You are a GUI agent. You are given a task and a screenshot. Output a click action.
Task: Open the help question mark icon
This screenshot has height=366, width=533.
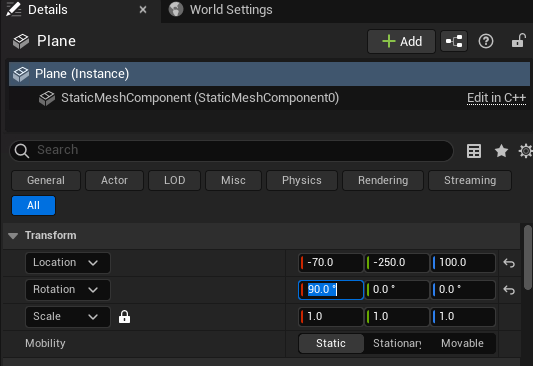pyautogui.click(x=486, y=41)
